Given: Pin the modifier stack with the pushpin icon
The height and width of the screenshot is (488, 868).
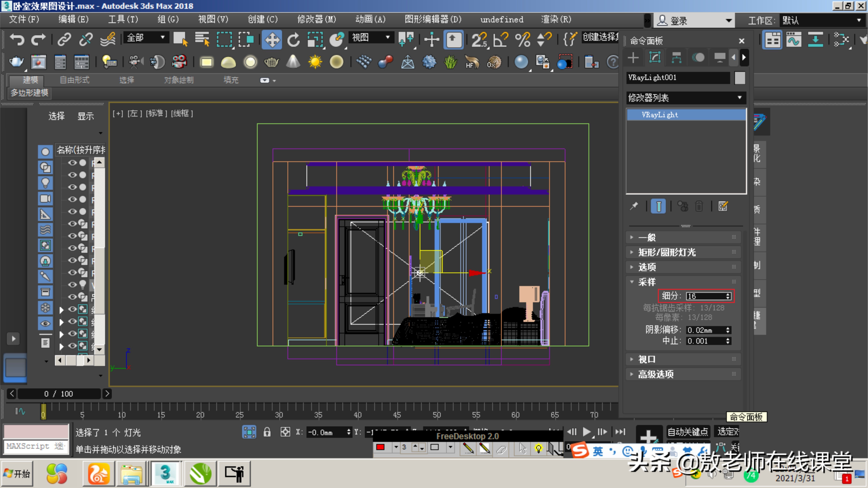Looking at the screenshot, I should click(x=634, y=206).
